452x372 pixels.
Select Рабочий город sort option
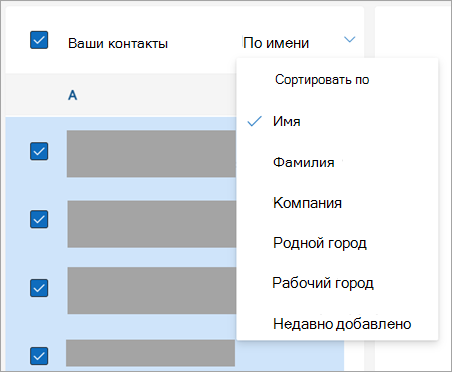pyautogui.click(x=323, y=283)
